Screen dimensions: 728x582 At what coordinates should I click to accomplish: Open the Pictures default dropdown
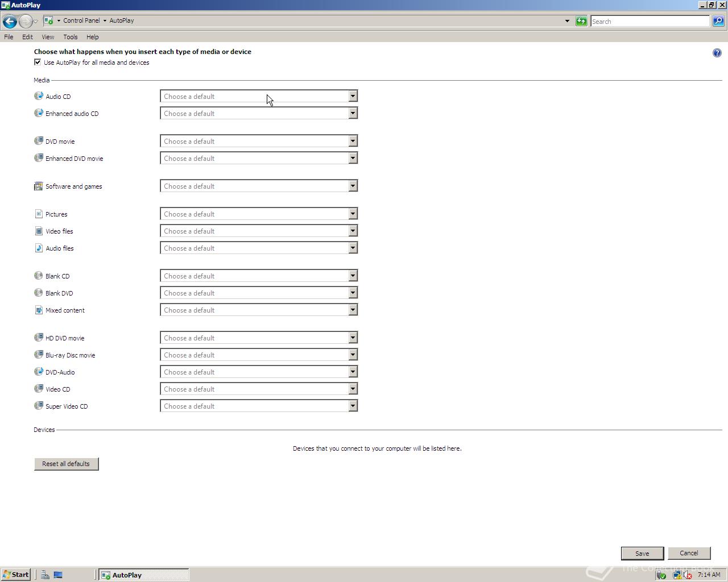tap(259, 214)
